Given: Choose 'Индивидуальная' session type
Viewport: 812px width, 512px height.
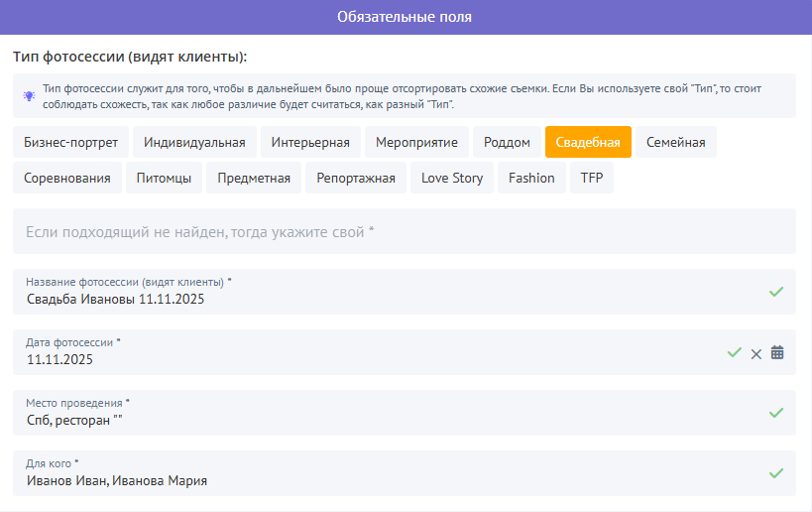Looking at the screenshot, I should click(x=194, y=142).
